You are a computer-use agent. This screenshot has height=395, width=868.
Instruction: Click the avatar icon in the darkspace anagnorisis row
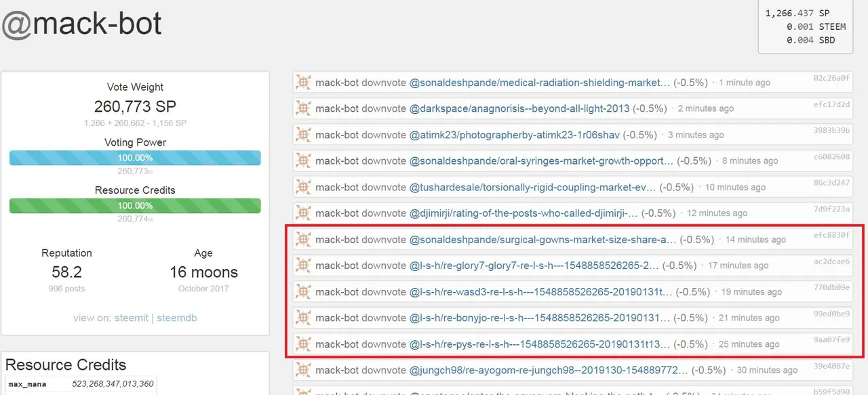tap(303, 108)
